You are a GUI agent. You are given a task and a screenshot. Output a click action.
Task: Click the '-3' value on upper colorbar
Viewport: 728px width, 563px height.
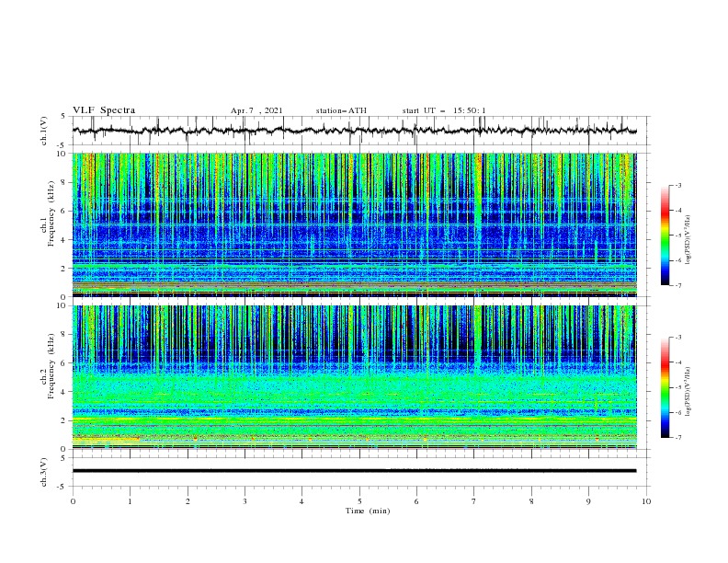678,185
